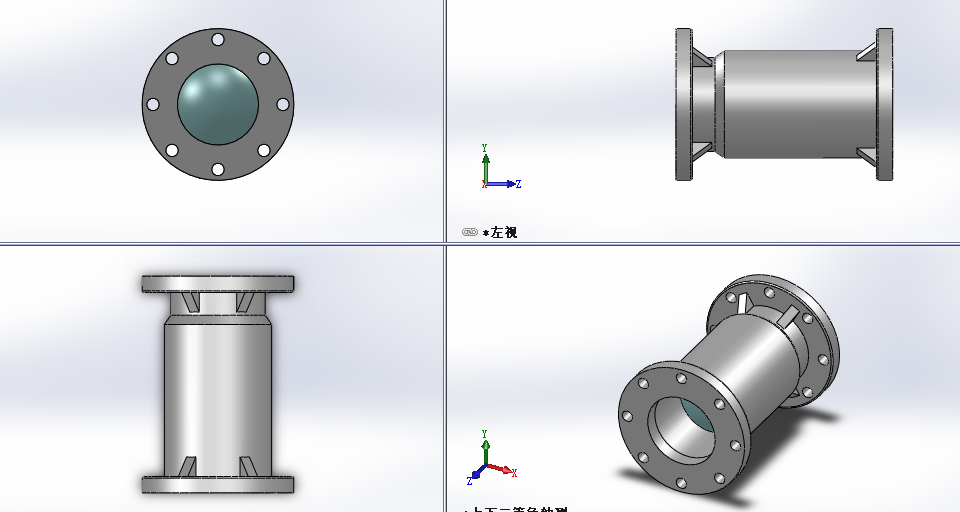The height and width of the screenshot is (512, 960).
Task: Click the blue Z axis of the isometric triad
Action: point(476,475)
